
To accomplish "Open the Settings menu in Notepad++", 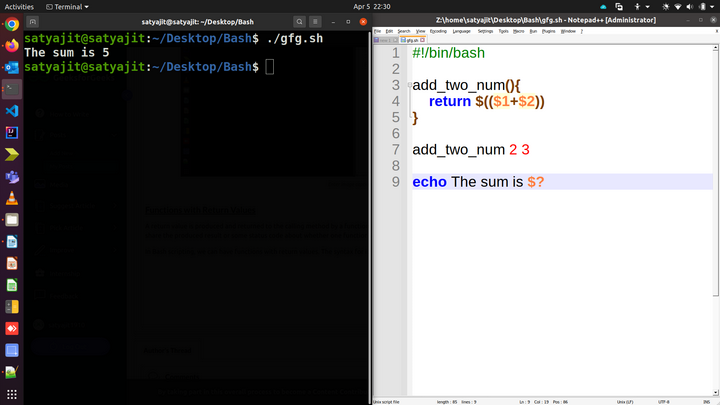I will coord(485,31).
